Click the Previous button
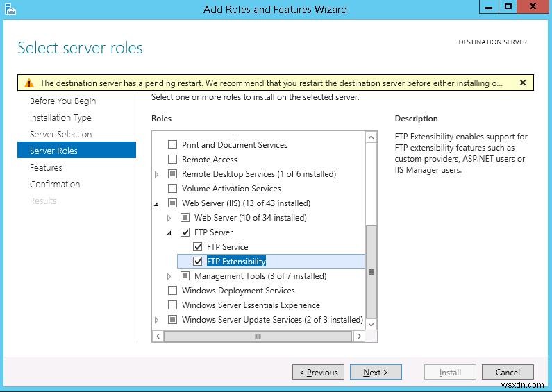The width and height of the screenshot is (552, 392). point(318,372)
